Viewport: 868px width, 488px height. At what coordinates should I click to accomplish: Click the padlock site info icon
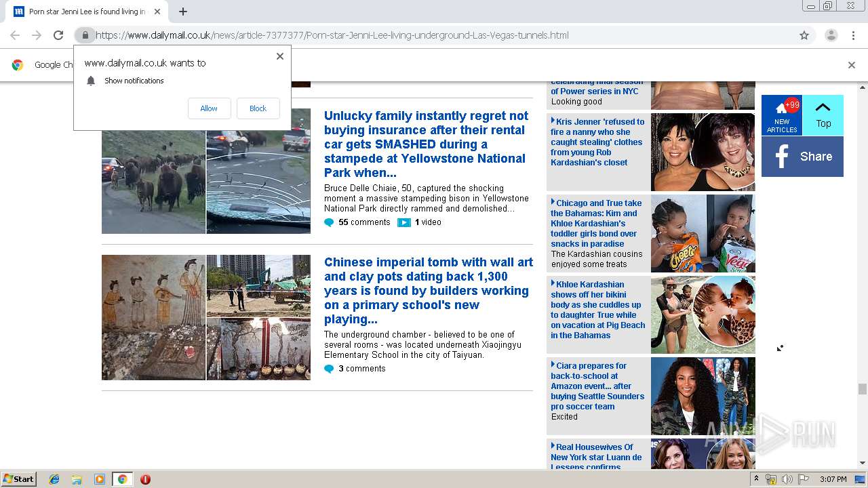click(x=85, y=35)
